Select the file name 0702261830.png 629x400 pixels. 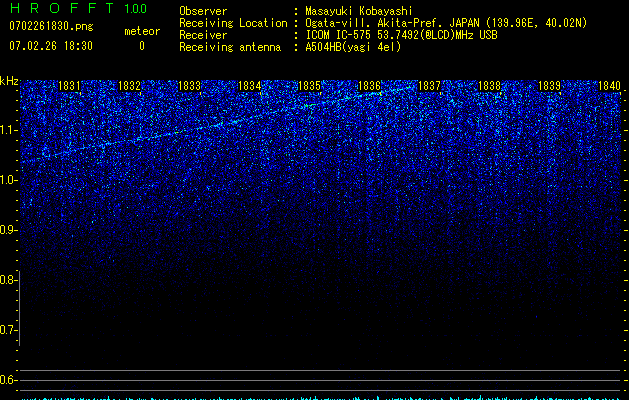pos(51,26)
